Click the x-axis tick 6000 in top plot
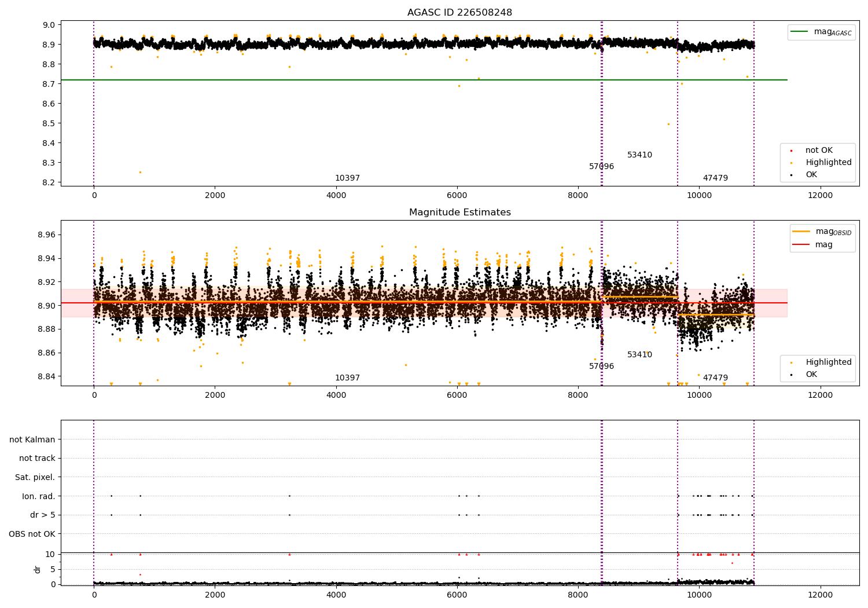 click(457, 195)
